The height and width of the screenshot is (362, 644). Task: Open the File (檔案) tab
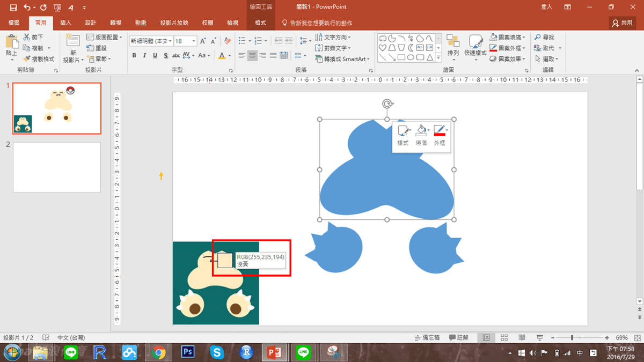click(x=14, y=23)
